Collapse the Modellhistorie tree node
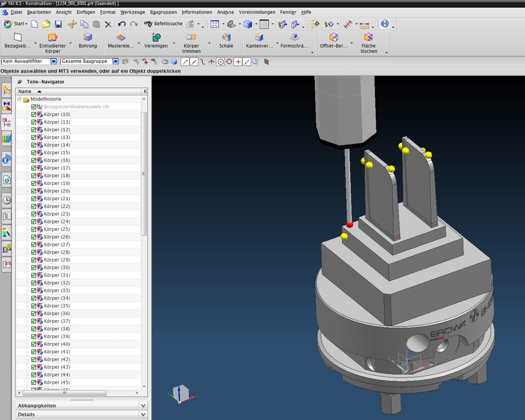 coord(19,99)
